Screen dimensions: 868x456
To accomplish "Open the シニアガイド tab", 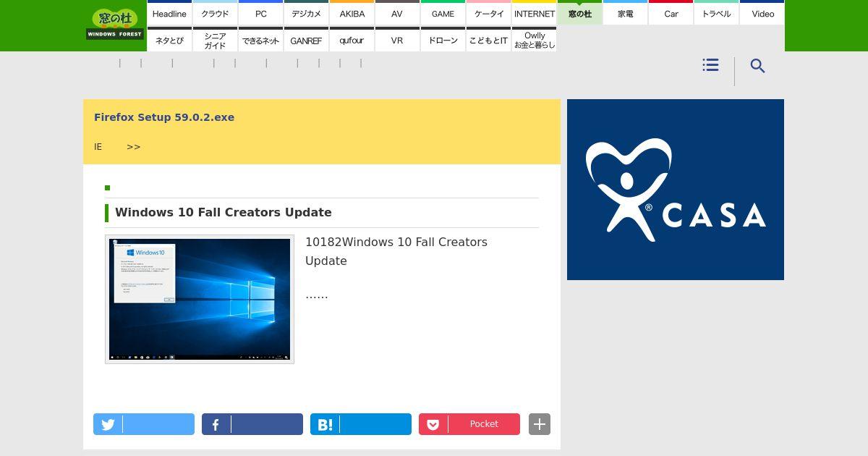I will (215, 40).
